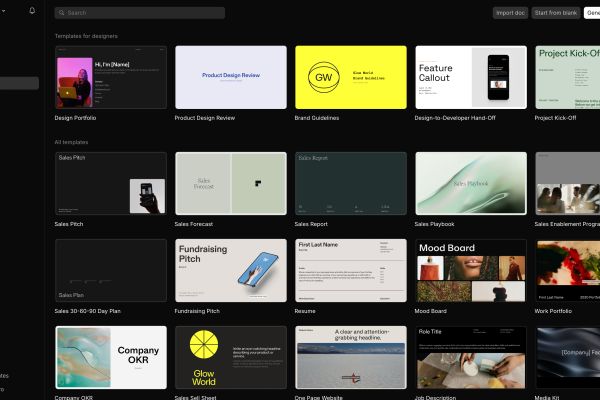Click the 'Resume' caption text
The width and height of the screenshot is (600, 400).
pyautogui.click(x=305, y=311)
